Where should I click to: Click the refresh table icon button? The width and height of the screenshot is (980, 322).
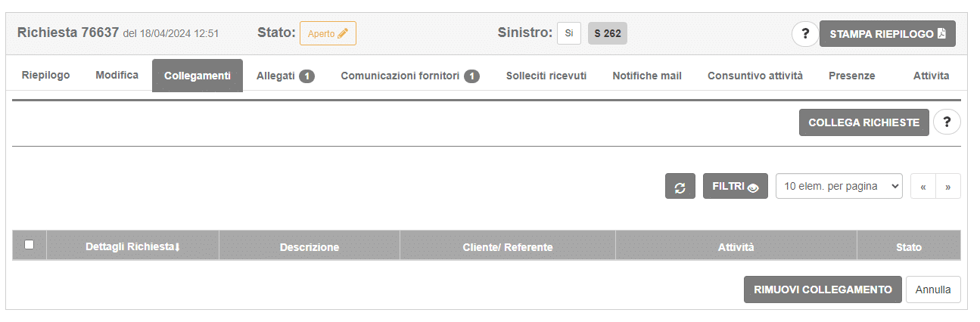click(x=680, y=187)
